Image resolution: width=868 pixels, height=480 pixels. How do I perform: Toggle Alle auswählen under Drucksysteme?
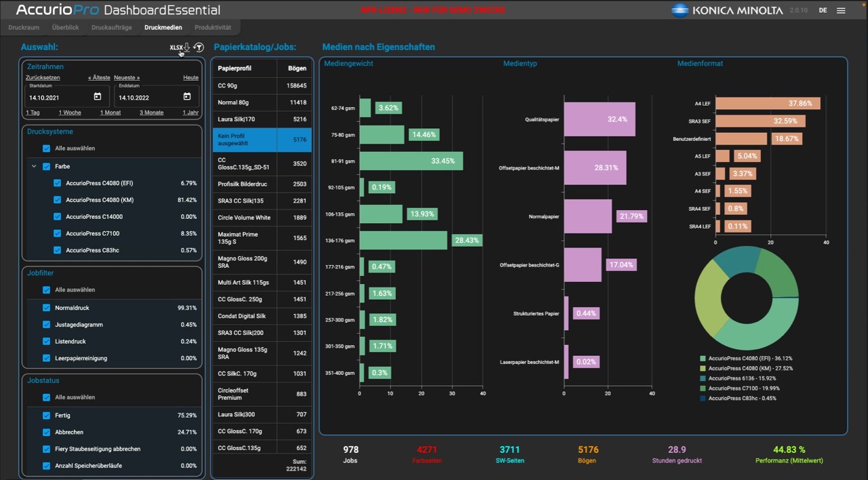pos(46,148)
